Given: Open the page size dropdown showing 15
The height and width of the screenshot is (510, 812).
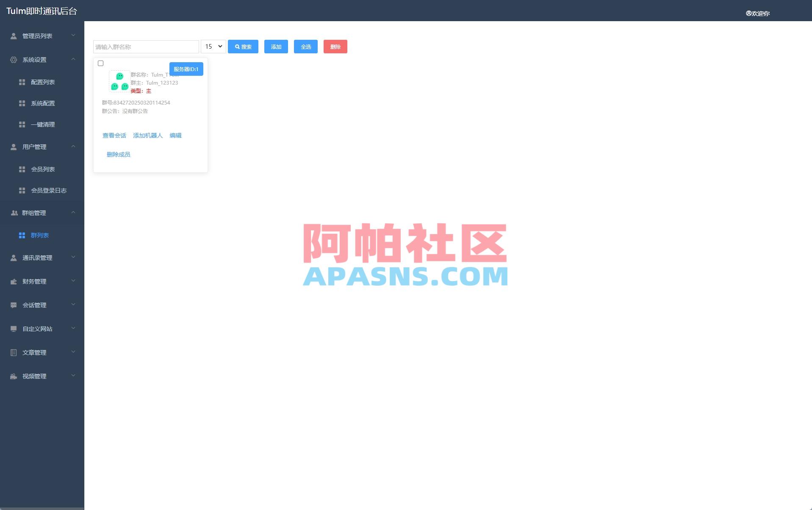Looking at the screenshot, I should click(213, 47).
